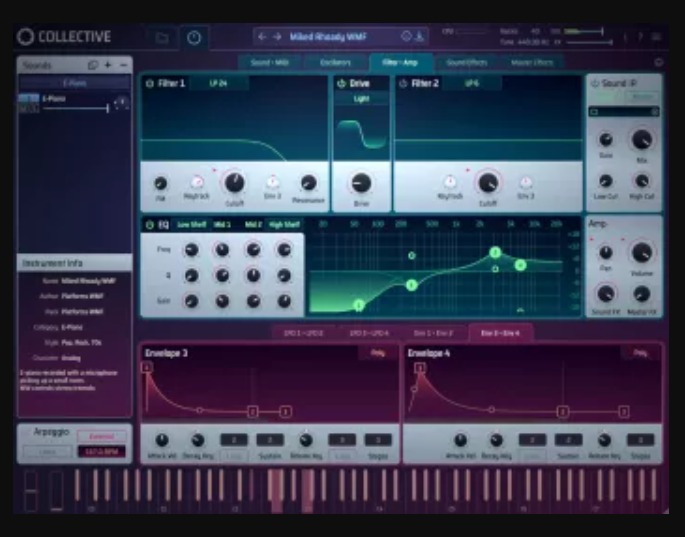685x537 pixels.
Task: Open the LFO 1 - LFO 2 tab
Action: pyautogui.click(x=304, y=333)
